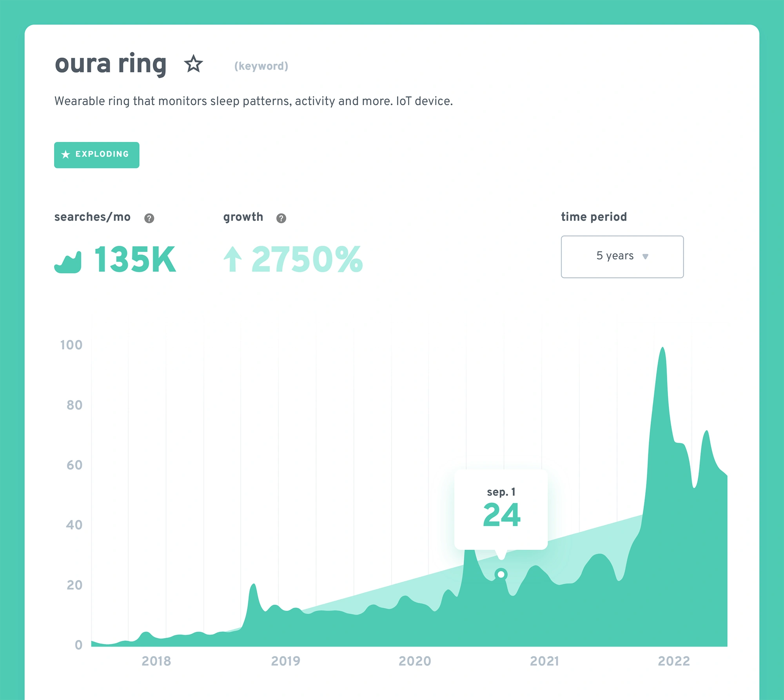Click the 135K searches value
Image resolution: width=784 pixels, height=700 pixels.
tap(135, 259)
